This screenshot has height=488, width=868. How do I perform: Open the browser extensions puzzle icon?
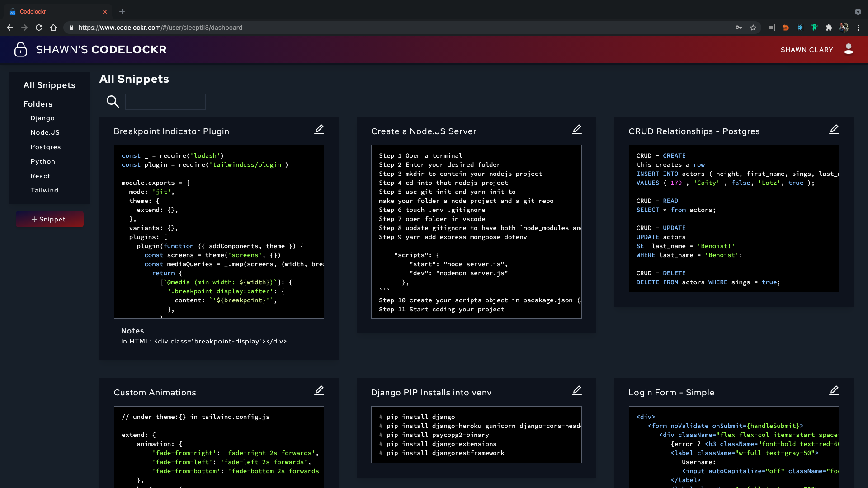[x=829, y=28]
